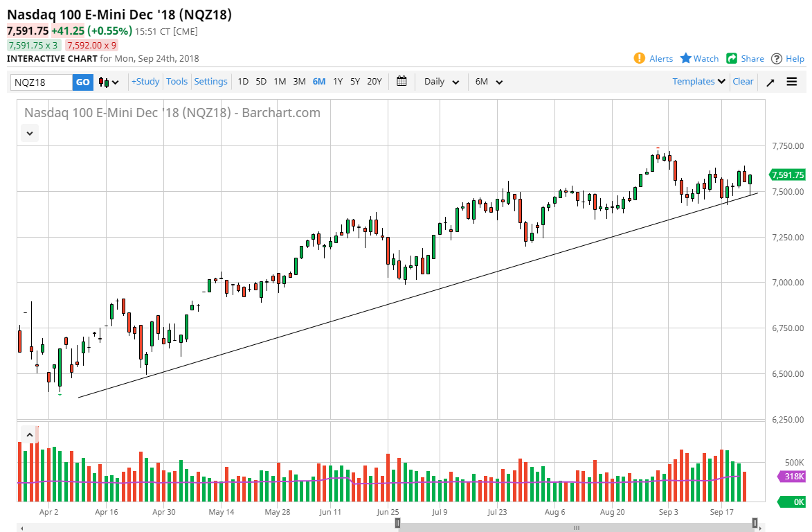
Task: Open the chart Settings menu
Action: click(210, 82)
